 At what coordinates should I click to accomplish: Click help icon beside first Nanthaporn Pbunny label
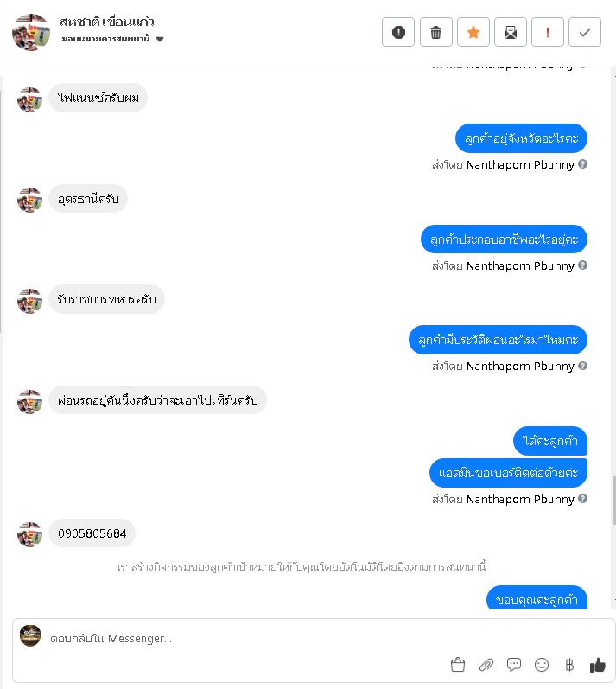[582, 164]
